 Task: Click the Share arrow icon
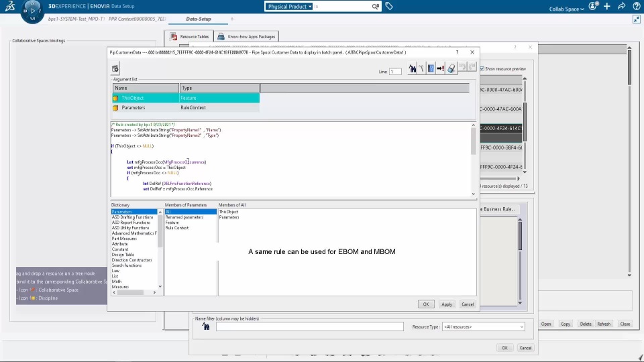(622, 6)
